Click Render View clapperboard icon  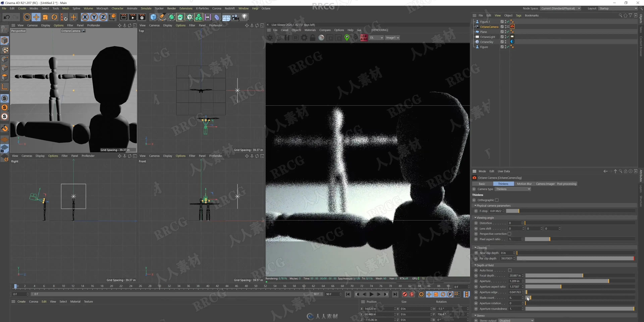(123, 17)
